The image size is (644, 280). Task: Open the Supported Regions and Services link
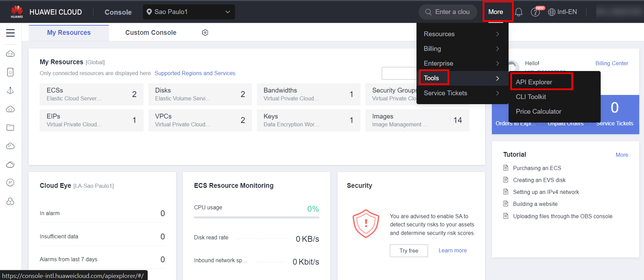195,73
